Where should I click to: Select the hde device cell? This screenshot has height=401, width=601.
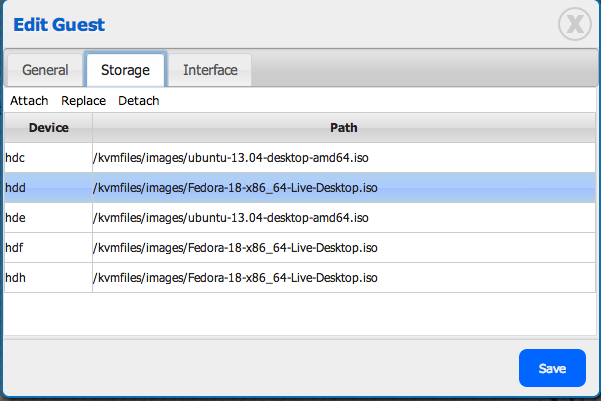(x=48, y=217)
